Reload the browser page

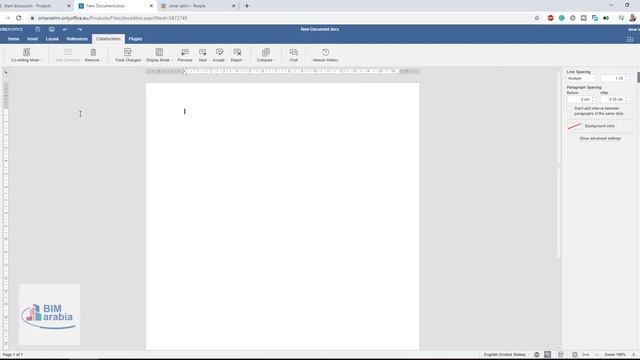tap(18, 18)
